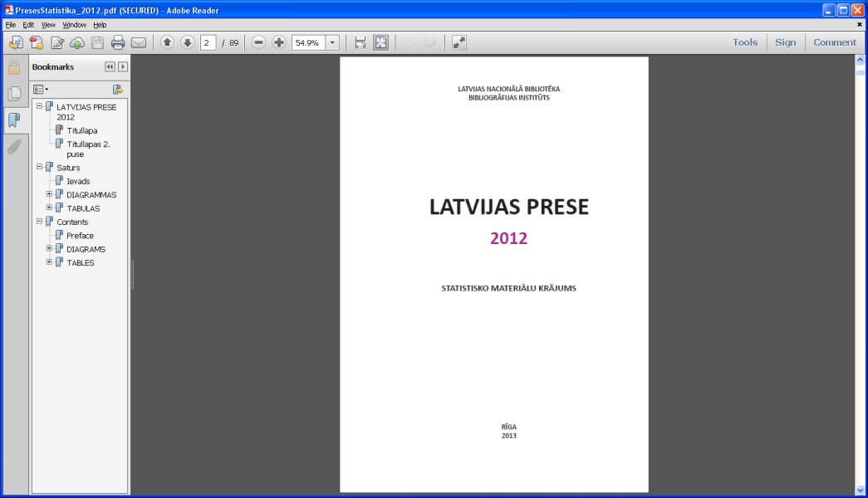
Task: Open the Tools pane
Action: pos(744,42)
